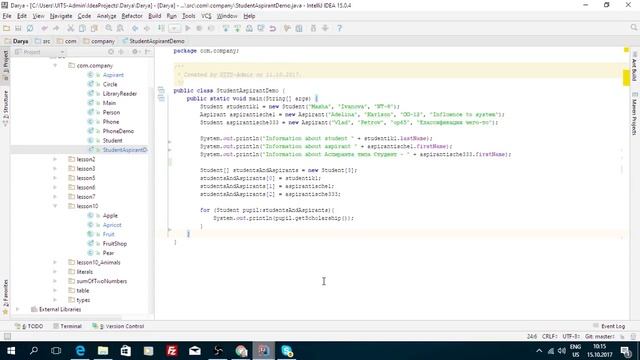The height and width of the screenshot is (360, 640).
Task: Click UTF-8 encoding in status bar
Action: [x=571, y=336]
